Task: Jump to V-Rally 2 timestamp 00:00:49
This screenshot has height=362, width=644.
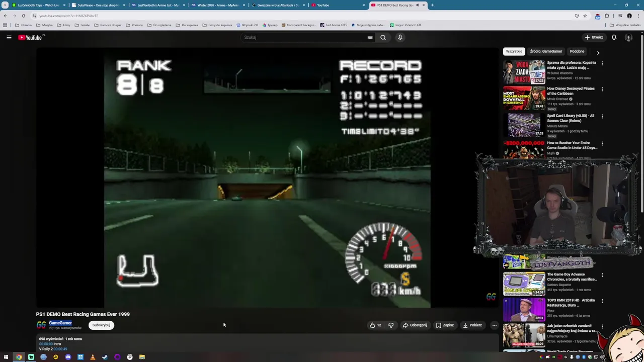Action: tap(60, 349)
